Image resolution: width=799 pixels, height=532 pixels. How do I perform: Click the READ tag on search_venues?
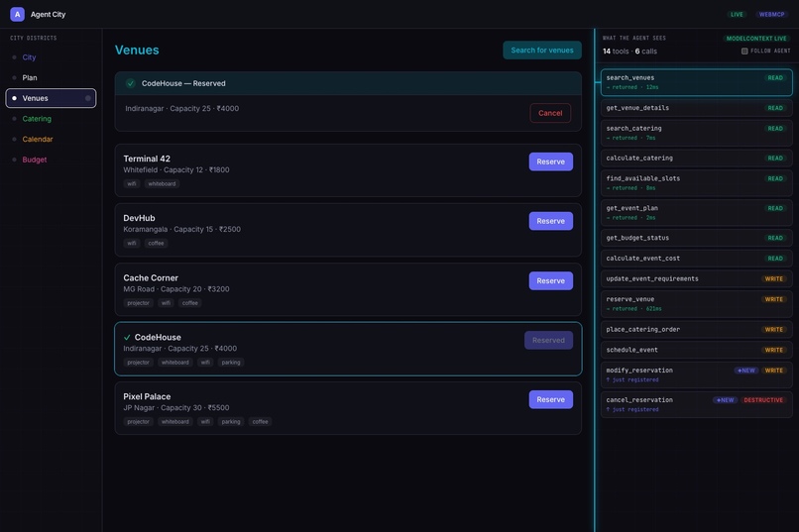tap(775, 78)
